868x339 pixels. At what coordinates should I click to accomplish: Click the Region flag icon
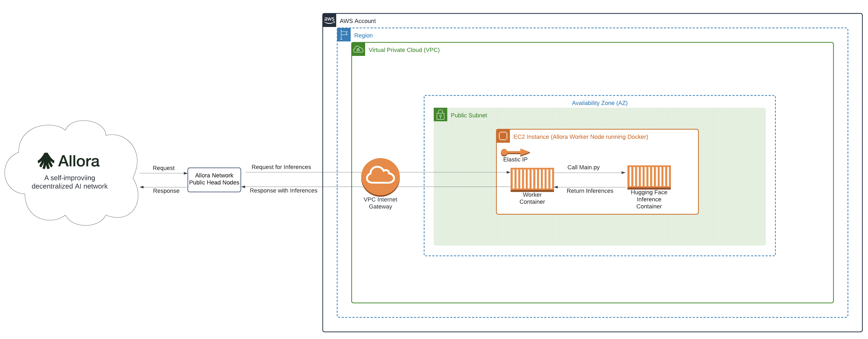(x=344, y=35)
